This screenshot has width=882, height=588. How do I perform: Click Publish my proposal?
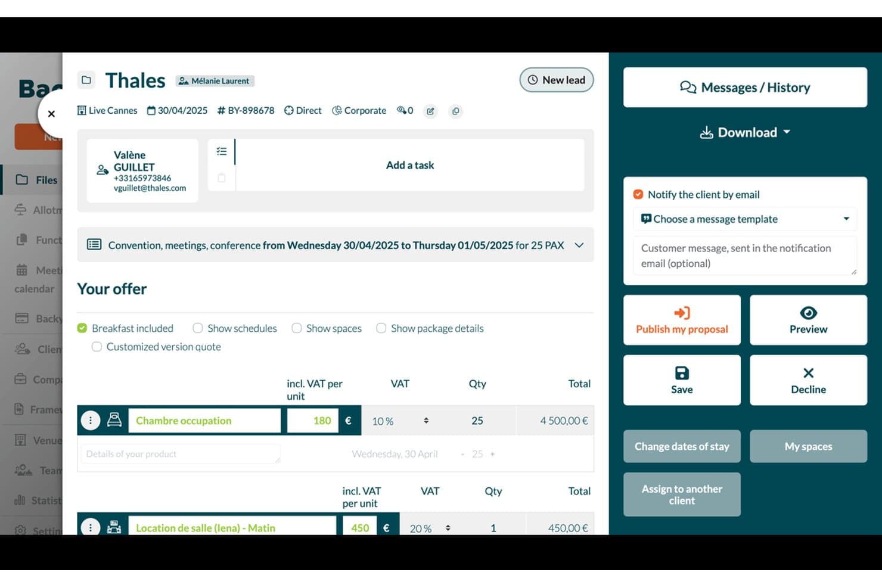(682, 320)
